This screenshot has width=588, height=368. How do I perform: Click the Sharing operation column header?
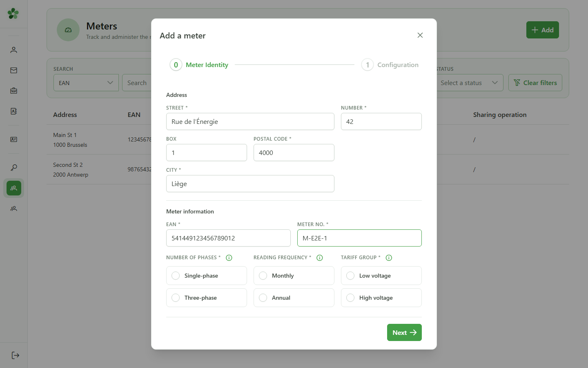(x=500, y=115)
